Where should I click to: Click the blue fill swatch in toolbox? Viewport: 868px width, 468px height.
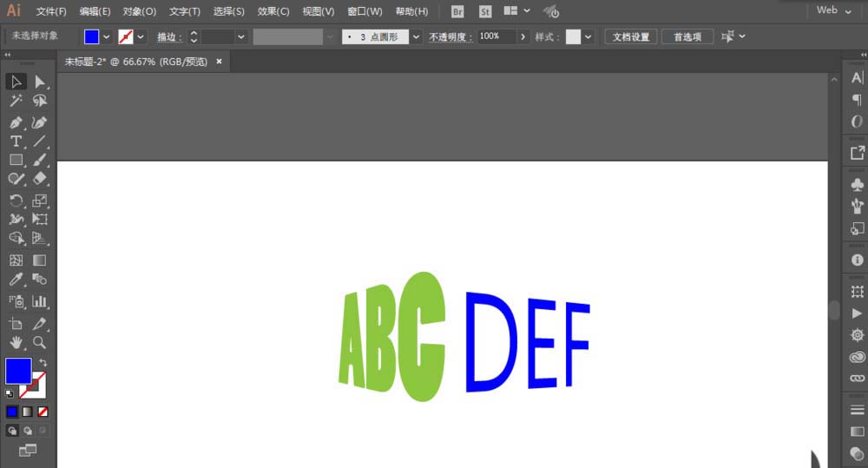point(18,371)
